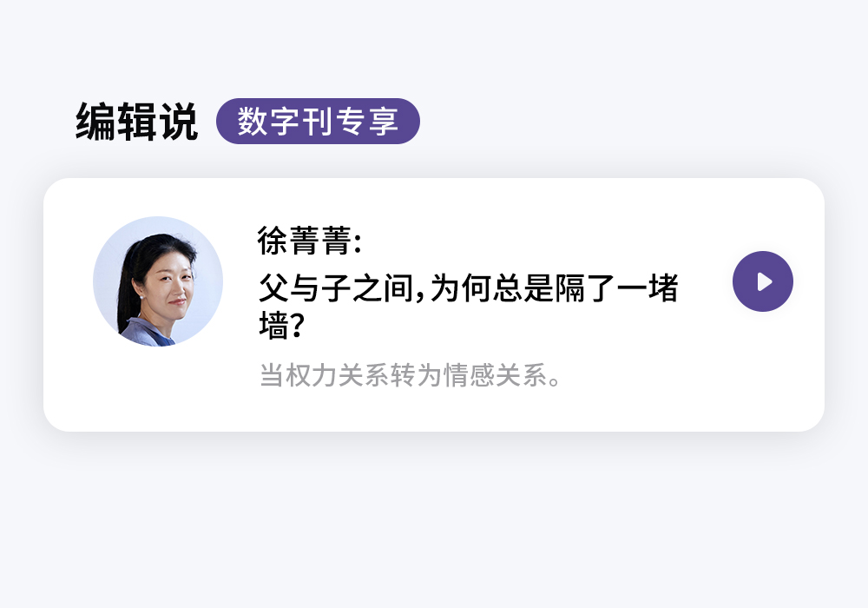Open the author name 徐菁菁
Viewport: 868px width, 608px height.
pos(305,241)
